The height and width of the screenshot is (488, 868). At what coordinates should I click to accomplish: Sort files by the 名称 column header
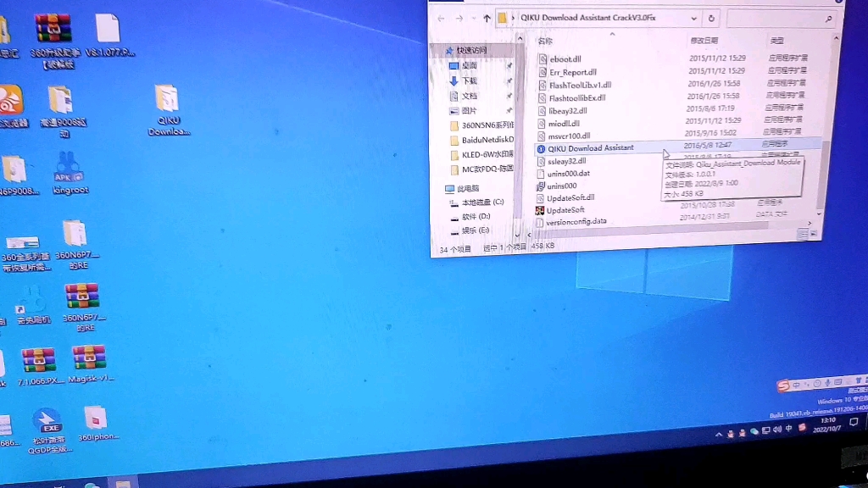coord(545,41)
